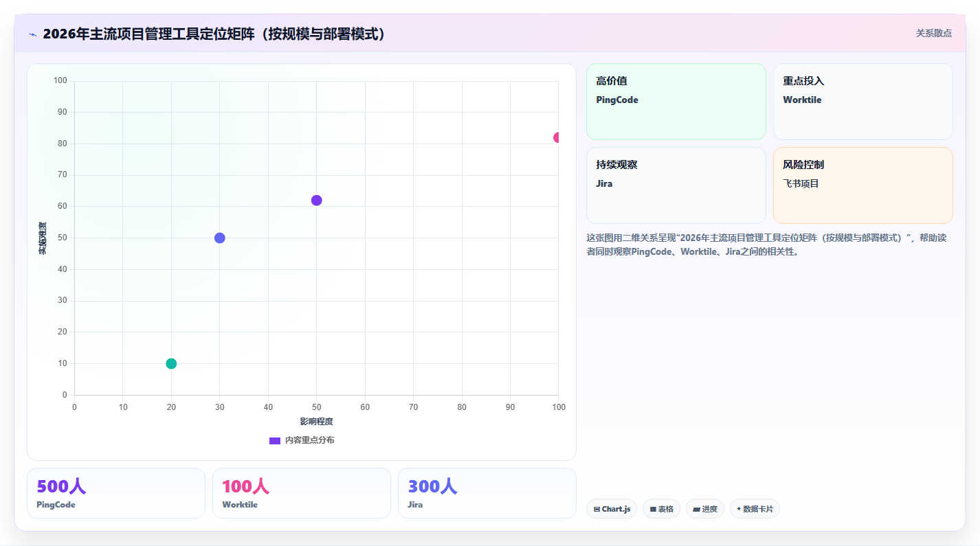Open the 持续观察 Jira quadrant card
980x546 pixels.
tap(676, 185)
